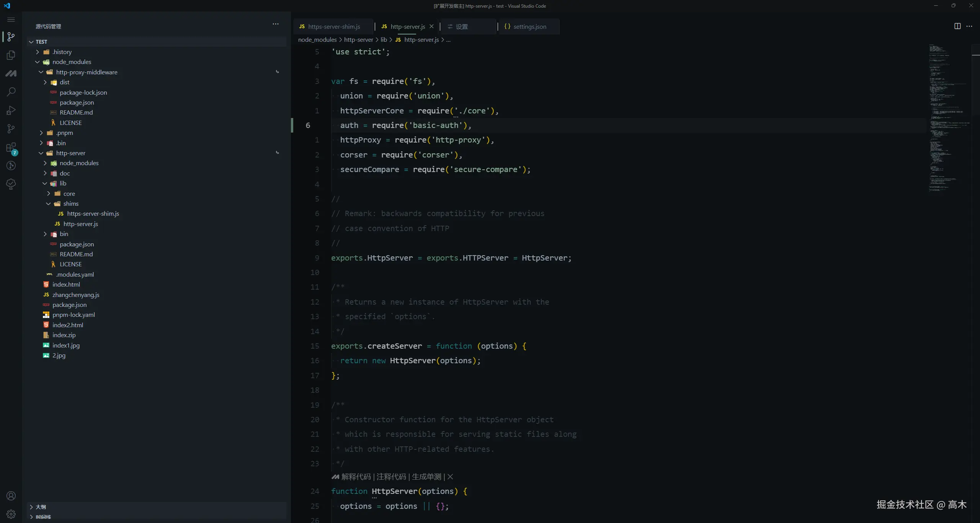Open Extensions icon with badge 7
This screenshot has width=980, height=523.
click(x=11, y=148)
